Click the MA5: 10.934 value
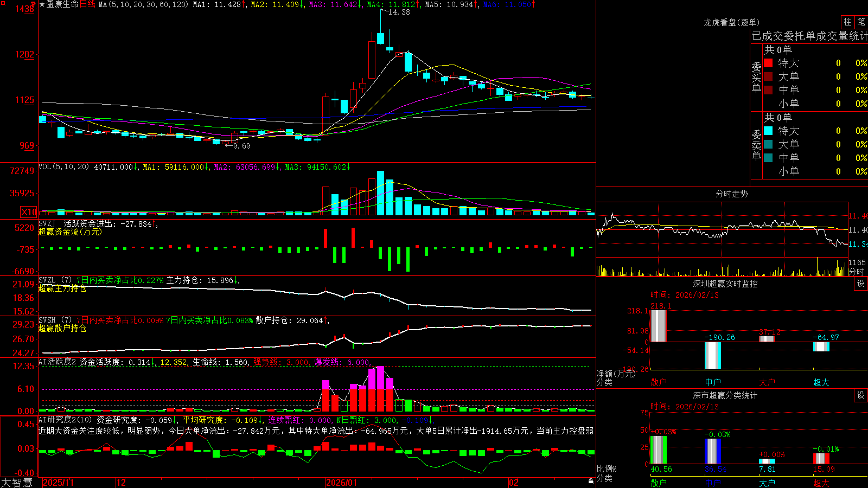The width and height of the screenshot is (868, 488). [452, 4]
